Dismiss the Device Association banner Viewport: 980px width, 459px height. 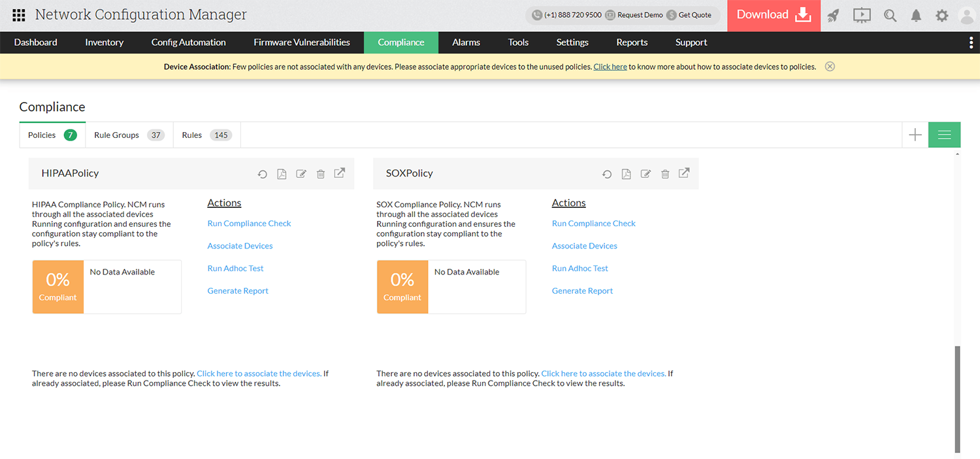(830, 67)
